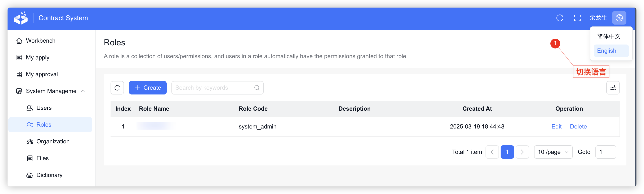The height and width of the screenshot is (194, 644).
Task: Navigate to Organization page
Action: click(53, 141)
